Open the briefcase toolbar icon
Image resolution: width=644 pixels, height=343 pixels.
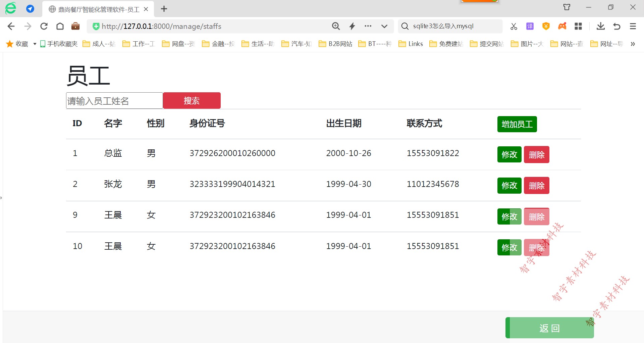point(75,26)
